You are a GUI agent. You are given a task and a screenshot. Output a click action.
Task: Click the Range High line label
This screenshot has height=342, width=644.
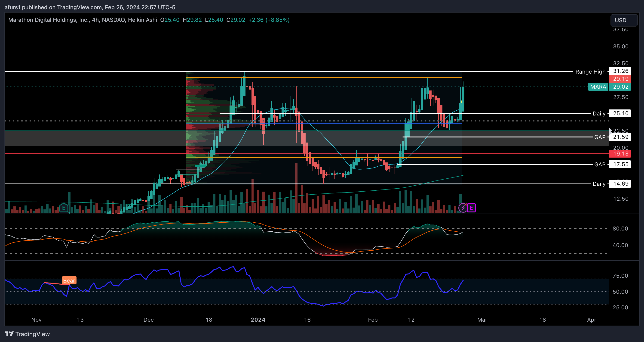(x=590, y=72)
